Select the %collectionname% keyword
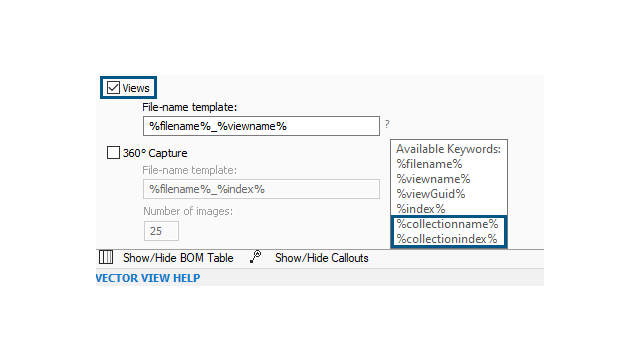640x360 pixels. click(x=447, y=224)
